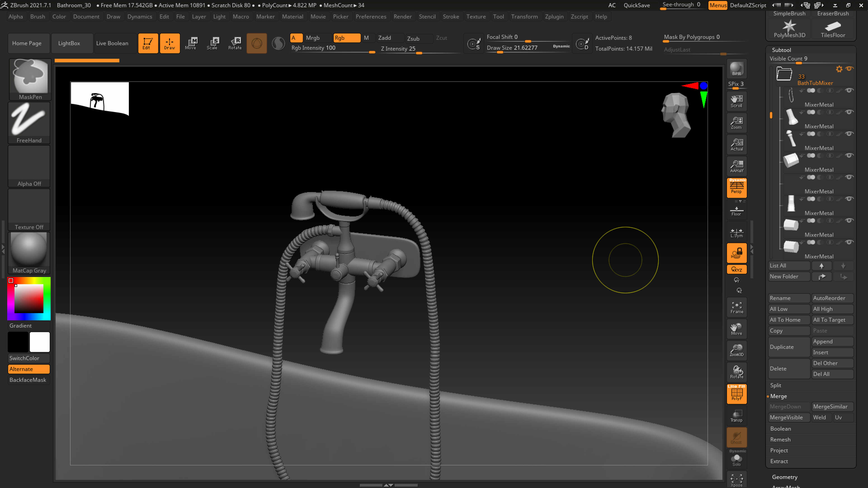Expand the Split section

click(x=775, y=385)
